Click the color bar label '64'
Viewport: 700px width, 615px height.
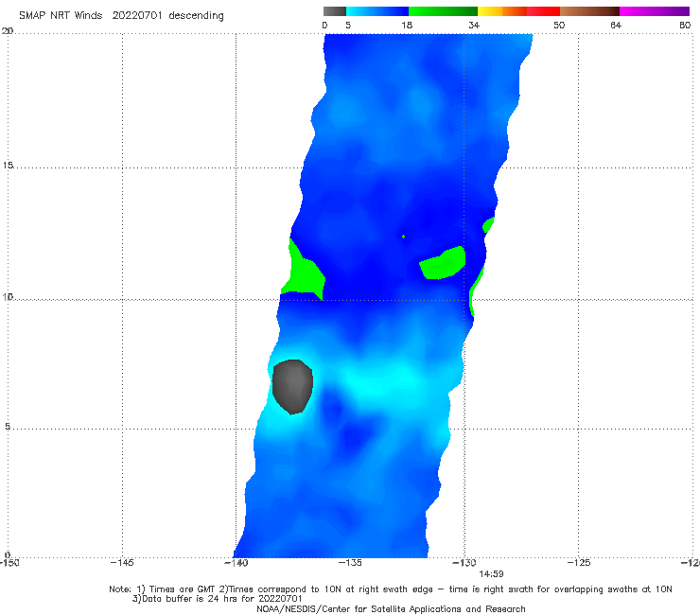point(616,26)
